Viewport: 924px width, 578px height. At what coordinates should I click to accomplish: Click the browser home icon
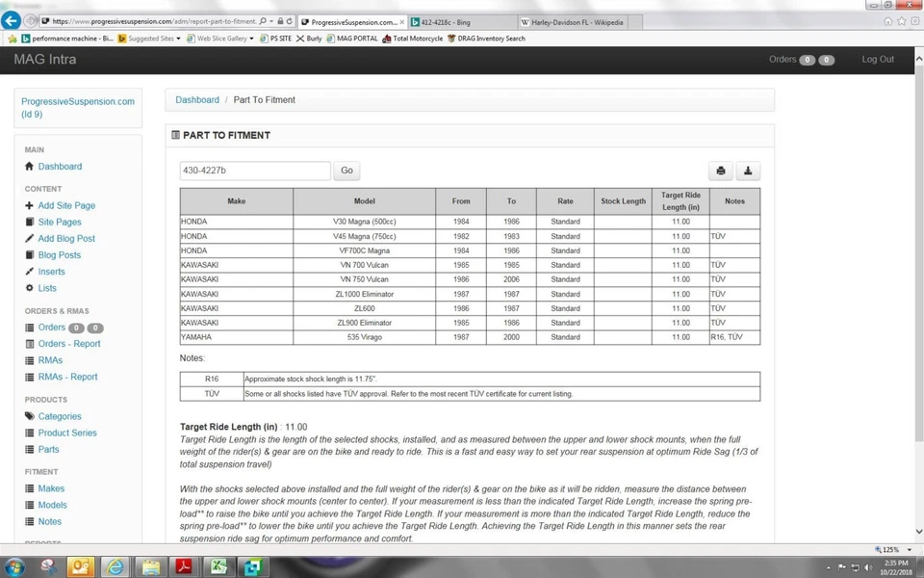(x=888, y=21)
